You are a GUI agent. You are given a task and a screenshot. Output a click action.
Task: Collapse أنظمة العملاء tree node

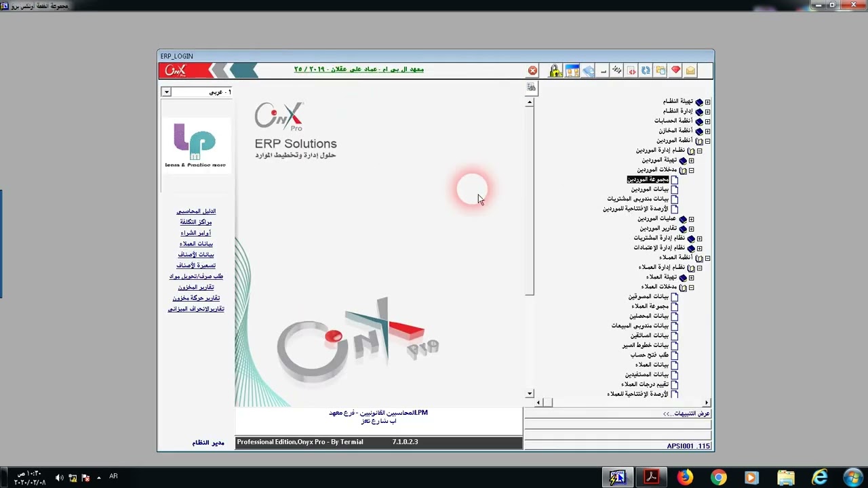tap(707, 258)
